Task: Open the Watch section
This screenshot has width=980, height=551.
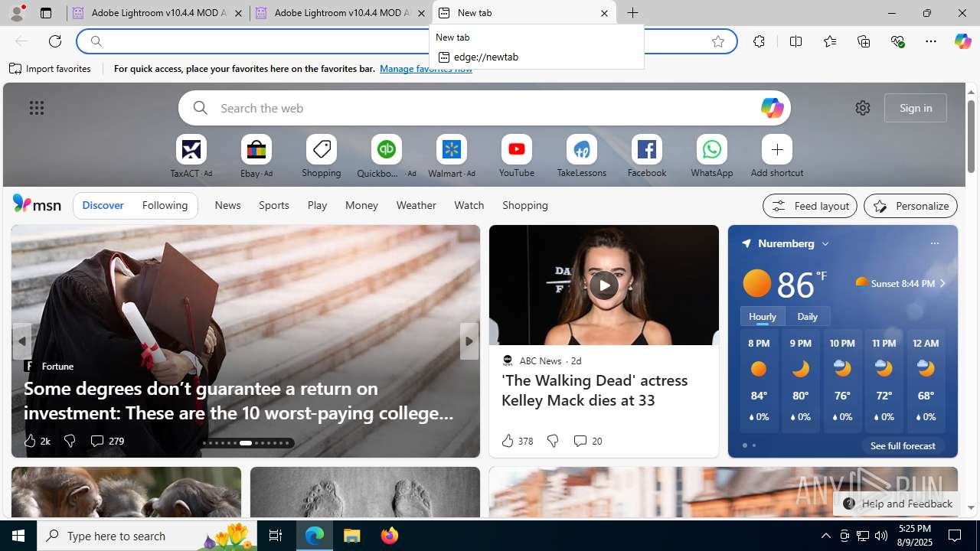Action: (469, 205)
